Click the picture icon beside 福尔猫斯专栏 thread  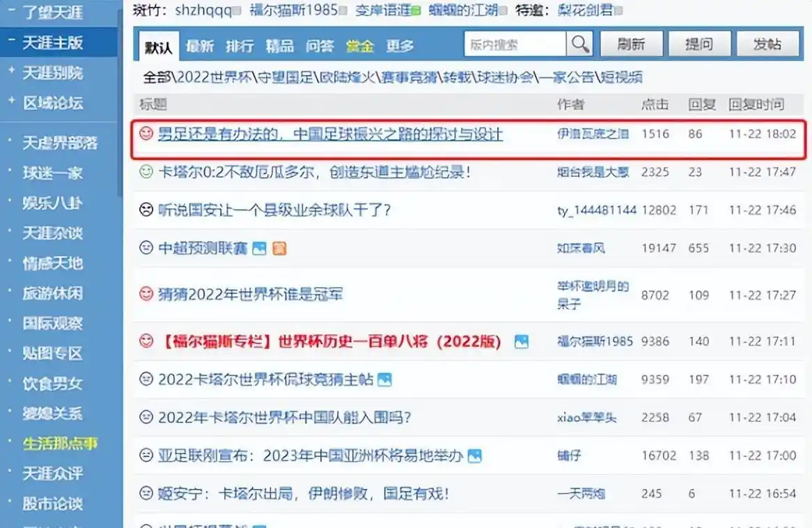(522, 343)
